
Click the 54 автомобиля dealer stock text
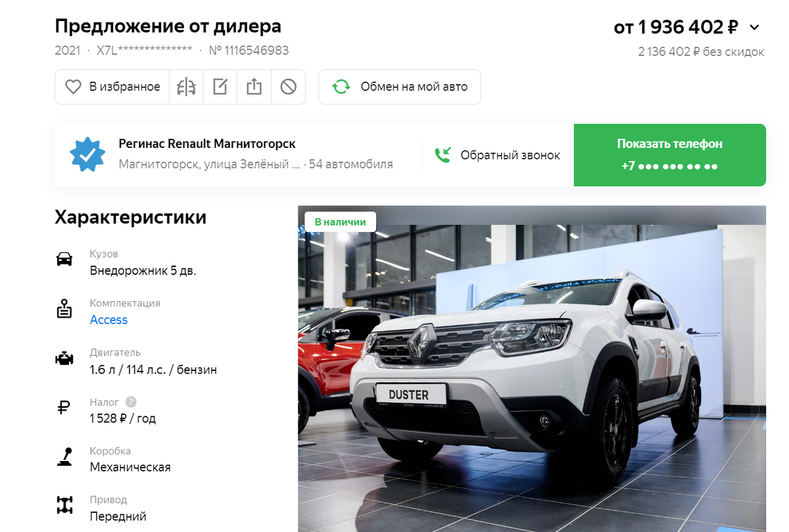pyautogui.click(x=351, y=164)
